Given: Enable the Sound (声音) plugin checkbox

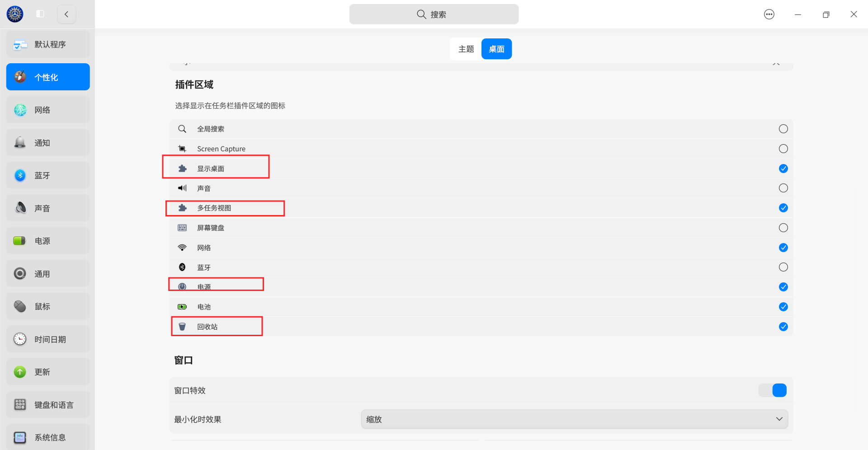Looking at the screenshot, I should click(x=783, y=188).
